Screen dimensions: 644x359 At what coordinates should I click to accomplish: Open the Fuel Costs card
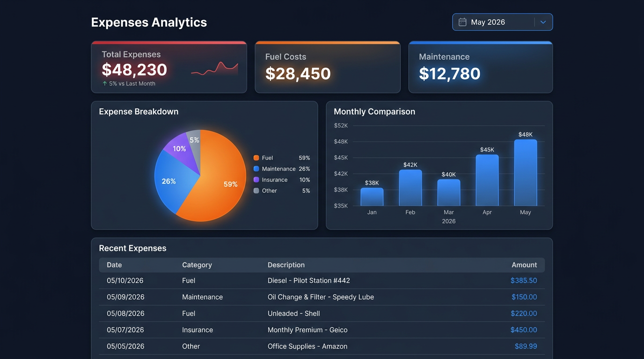tap(328, 67)
